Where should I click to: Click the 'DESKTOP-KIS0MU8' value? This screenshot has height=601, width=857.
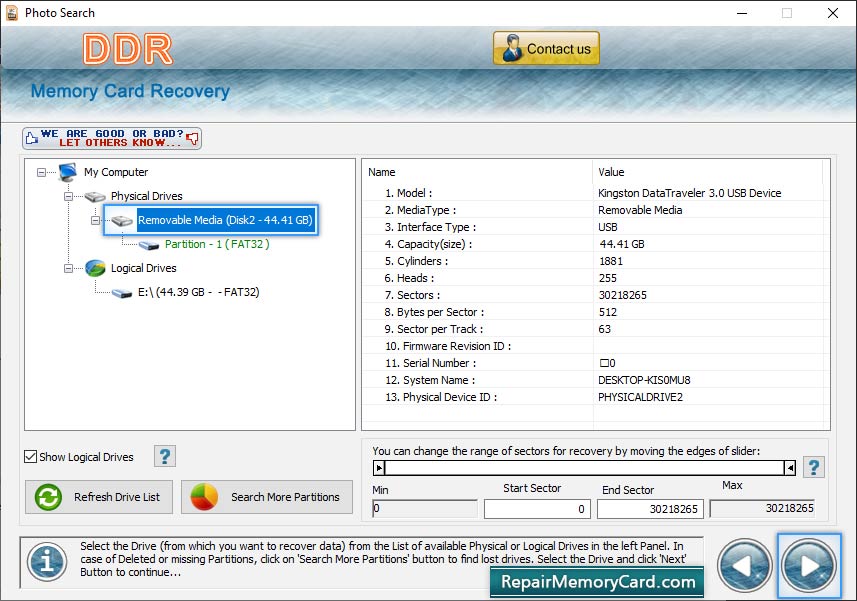tap(644, 380)
